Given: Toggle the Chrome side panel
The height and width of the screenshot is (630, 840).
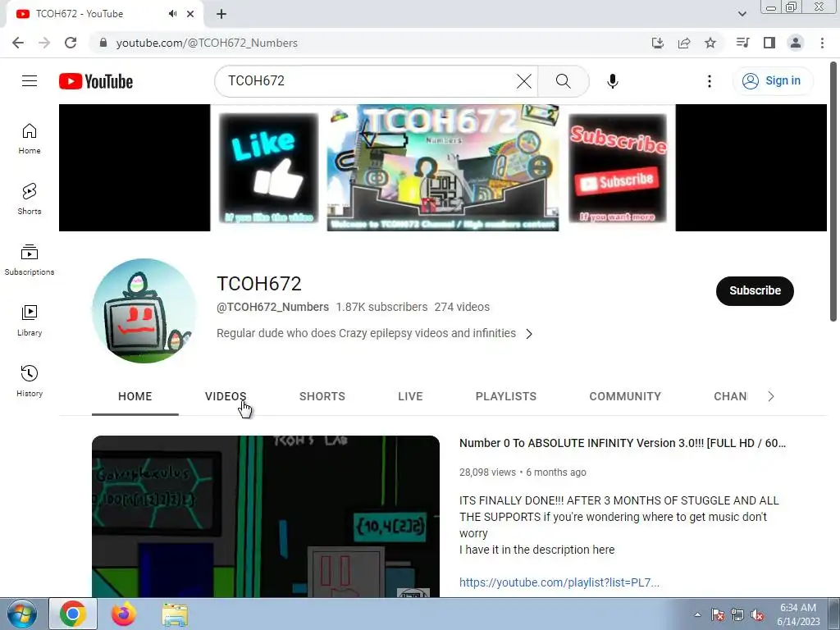Looking at the screenshot, I should tap(769, 43).
